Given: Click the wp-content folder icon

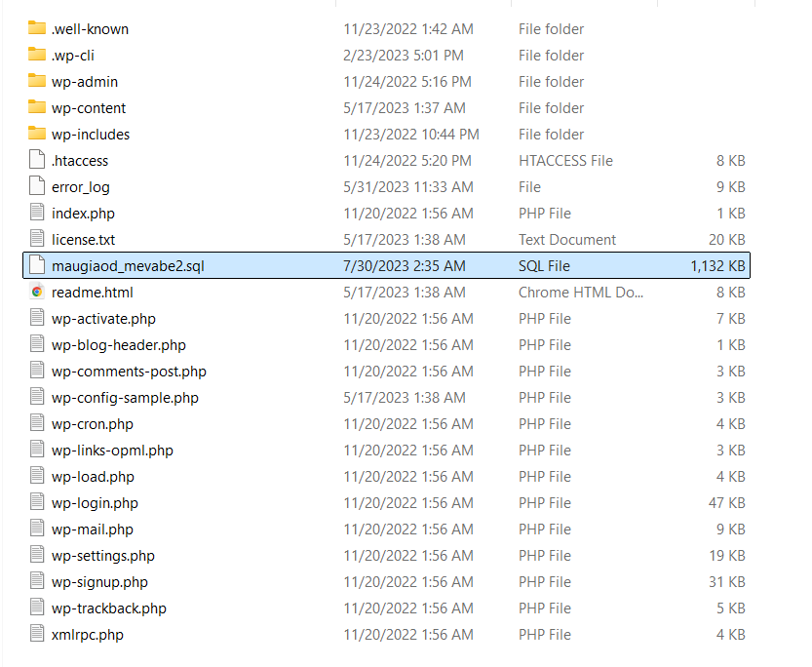Looking at the screenshot, I should click(37, 107).
